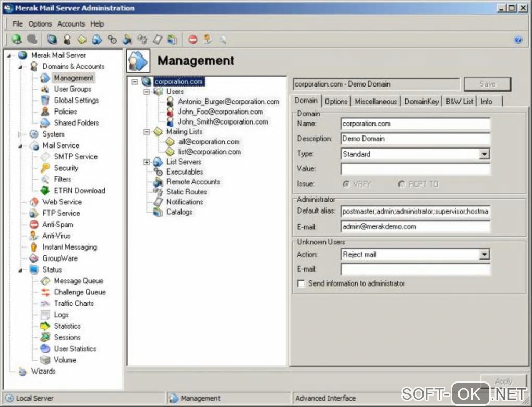The height and width of the screenshot is (407, 532).
Task: Click the GroupWare icon in sidebar
Action: point(33,258)
